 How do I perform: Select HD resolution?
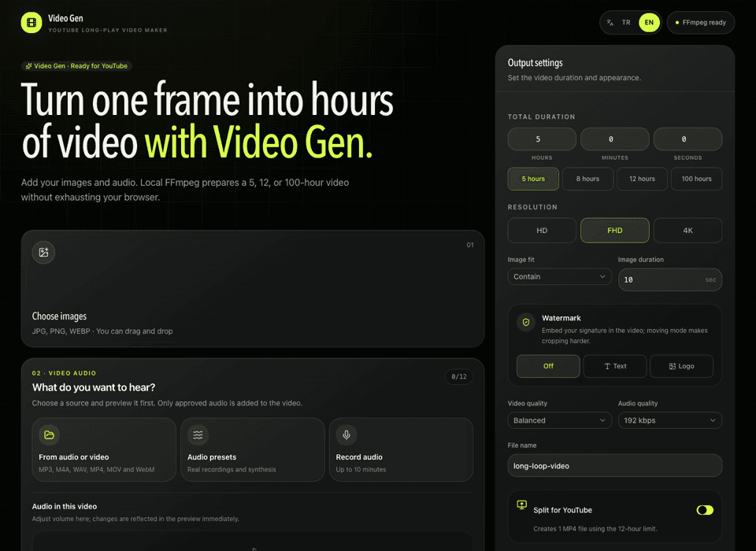[542, 231]
